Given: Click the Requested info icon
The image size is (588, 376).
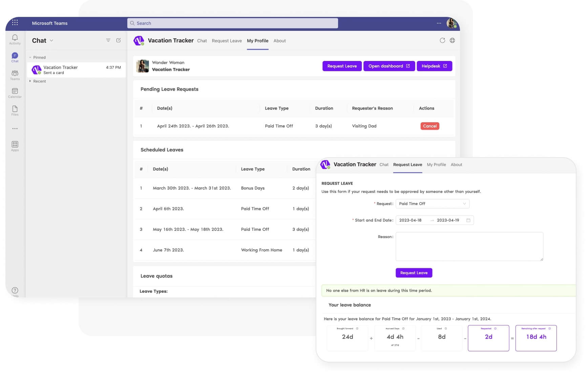Looking at the screenshot, I should [x=495, y=329].
